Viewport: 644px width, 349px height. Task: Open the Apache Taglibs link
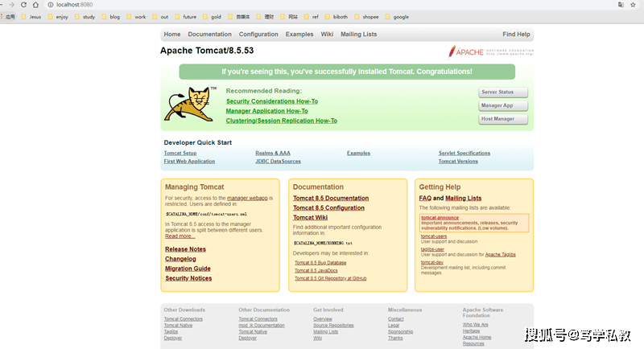[x=500, y=255]
